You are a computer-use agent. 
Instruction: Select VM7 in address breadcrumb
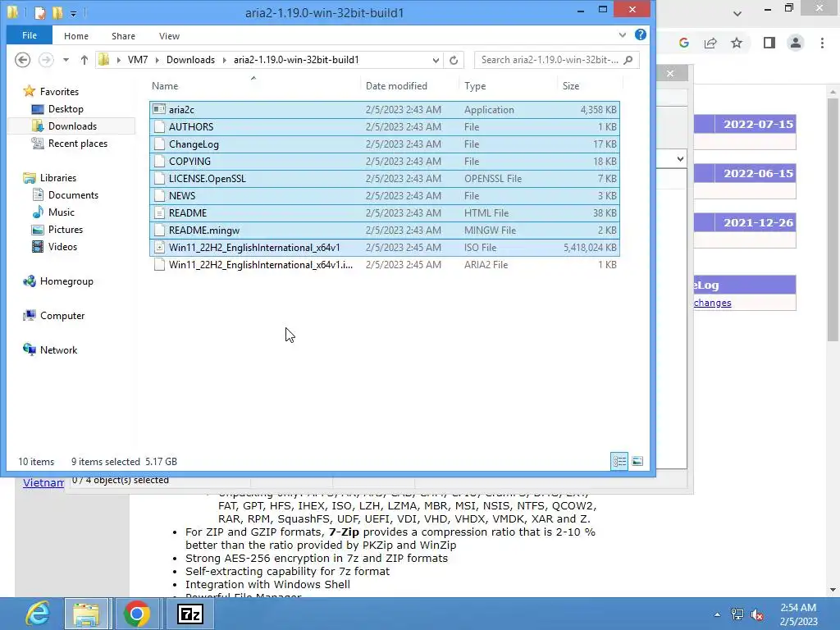[x=138, y=60]
